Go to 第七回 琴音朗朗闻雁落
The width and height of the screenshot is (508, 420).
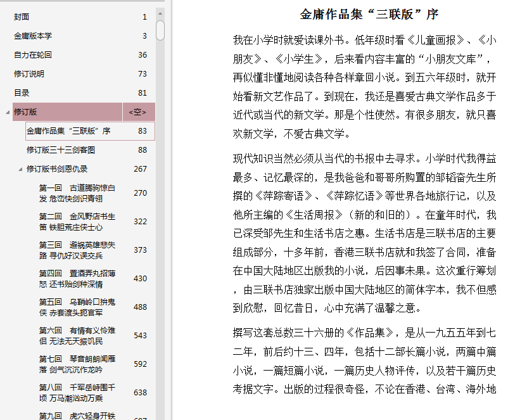point(77,364)
